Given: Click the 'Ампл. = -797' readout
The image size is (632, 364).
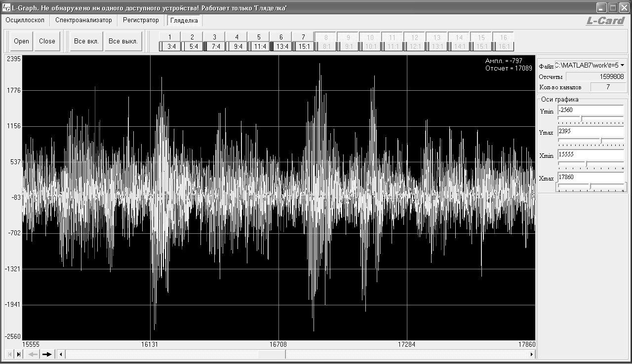Looking at the screenshot, I should click(504, 61).
